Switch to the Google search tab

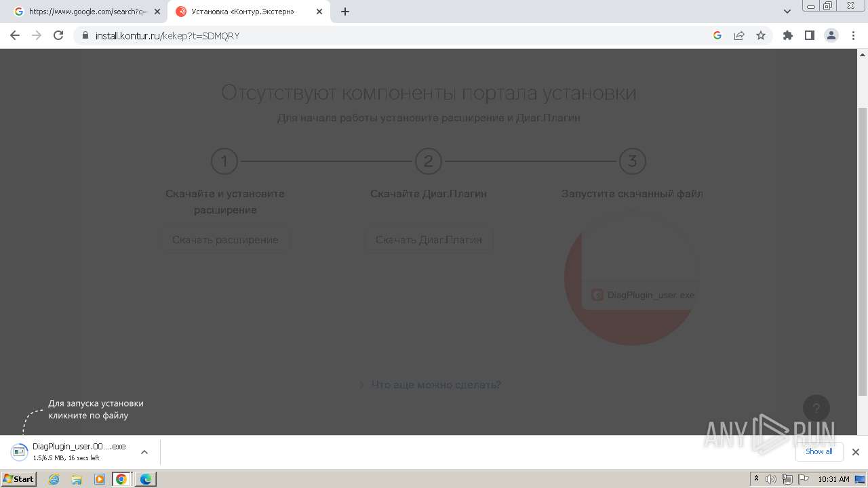point(88,12)
